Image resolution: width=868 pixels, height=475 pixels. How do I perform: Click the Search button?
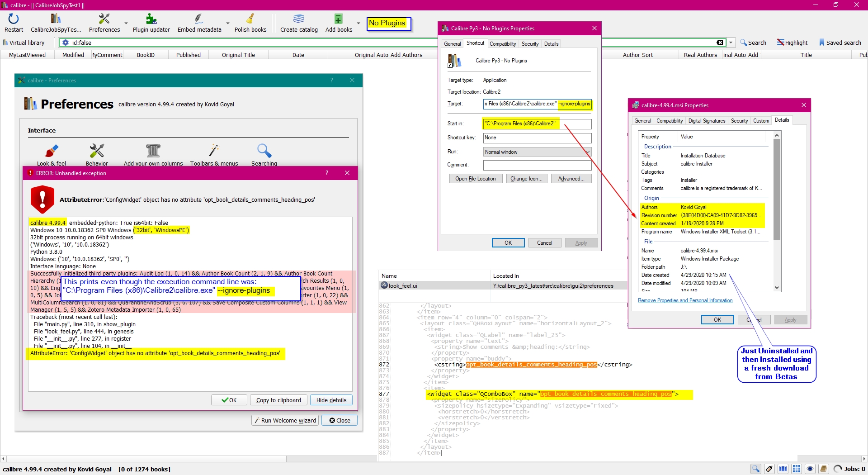point(753,43)
